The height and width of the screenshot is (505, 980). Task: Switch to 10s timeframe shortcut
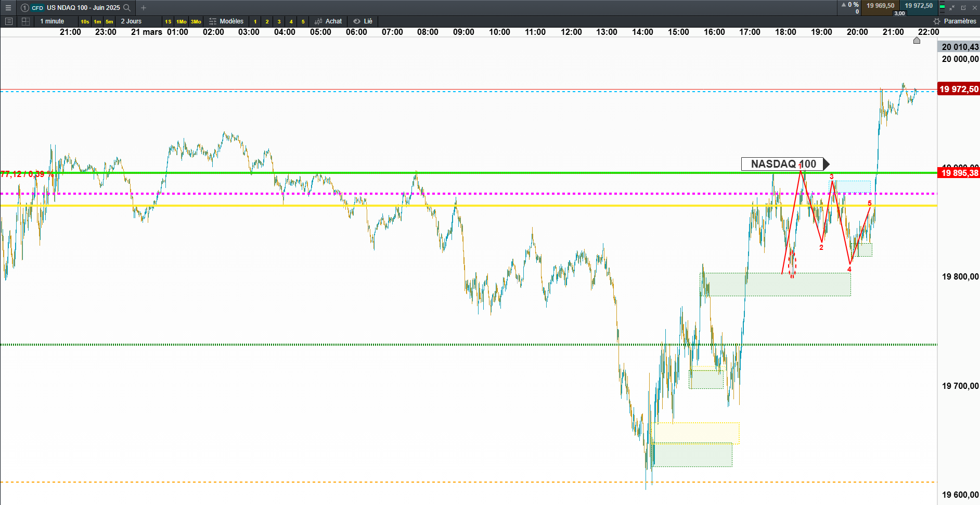[x=85, y=21]
